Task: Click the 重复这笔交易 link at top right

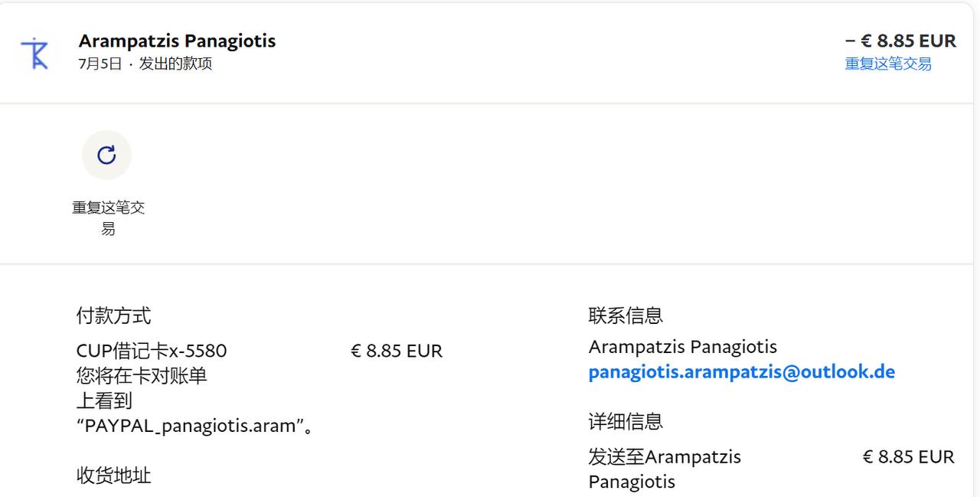Action: click(x=888, y=64)
